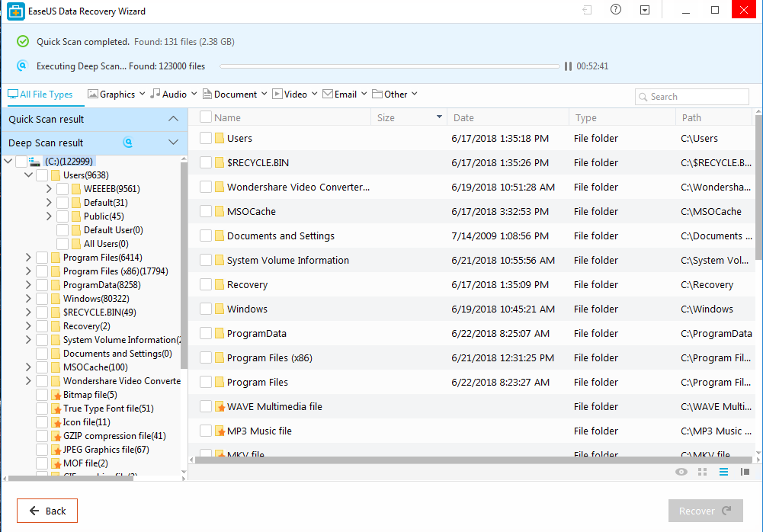The width and height of the screenshot is (763, 532).
Task: Switch to thumbnail grid view
Action: pos(702,472)
